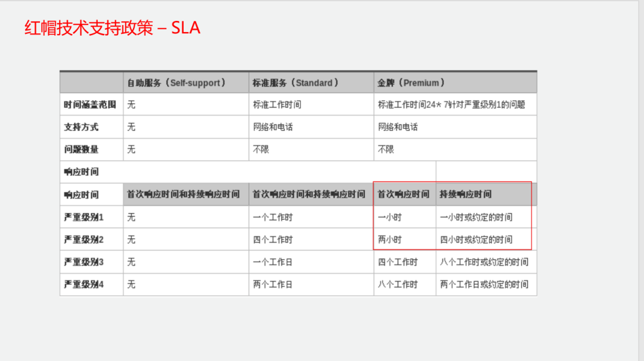Click the 严重级别4 row label

(x=84, y=284)
